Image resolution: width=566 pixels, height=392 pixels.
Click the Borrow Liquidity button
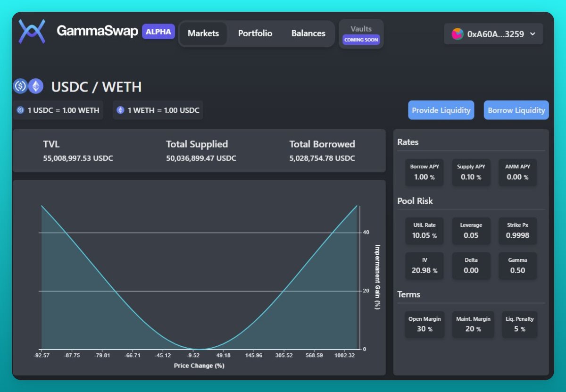pos(516,110)
